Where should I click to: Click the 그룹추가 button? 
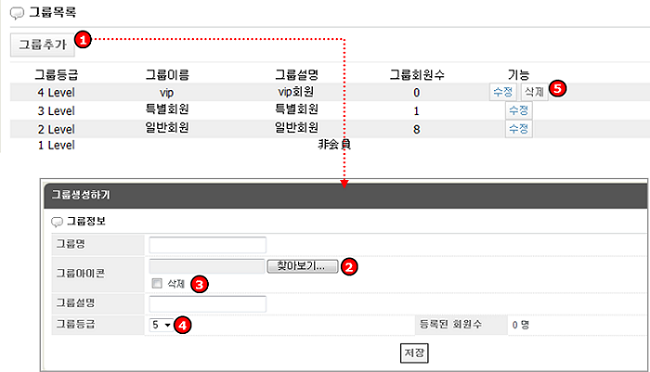42,45
